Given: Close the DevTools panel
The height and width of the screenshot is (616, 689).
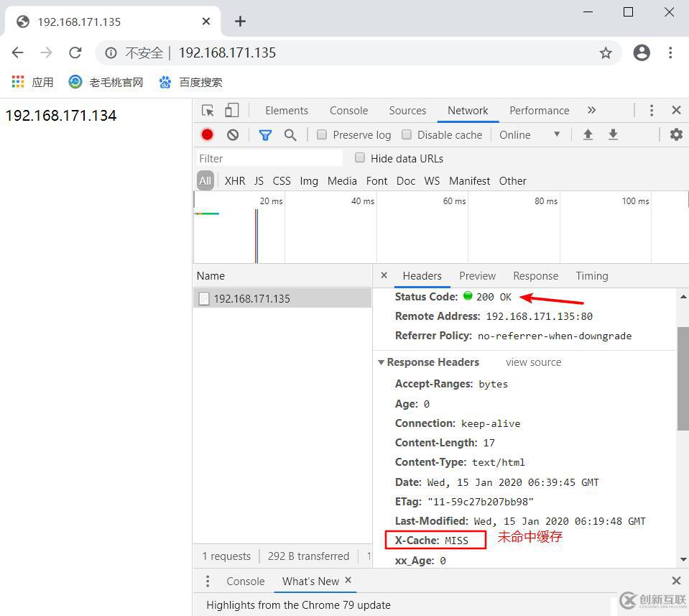Looking at the screenshot, I should 676,110.
